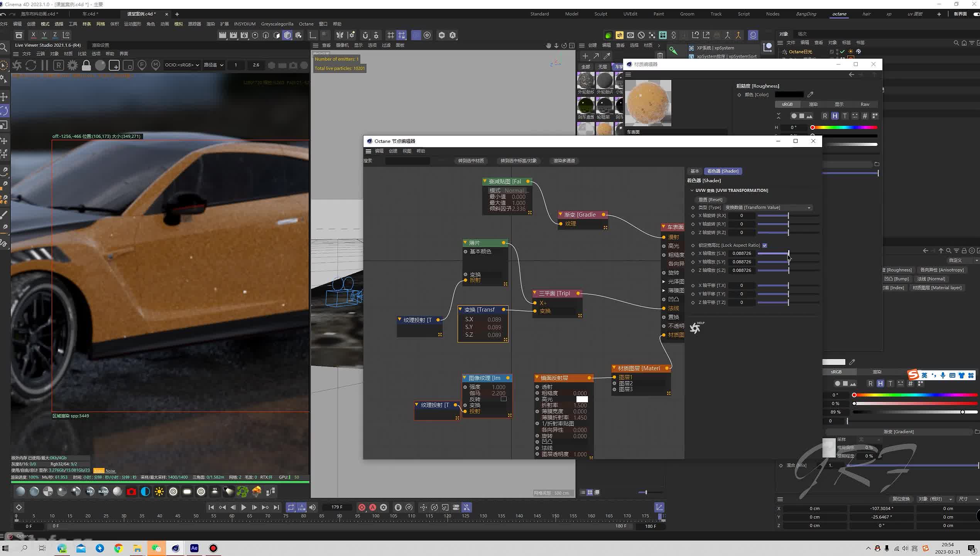Screen dimensions: 980x556
Task: Add Octane IES light icon
Action: tap(215, 492)
